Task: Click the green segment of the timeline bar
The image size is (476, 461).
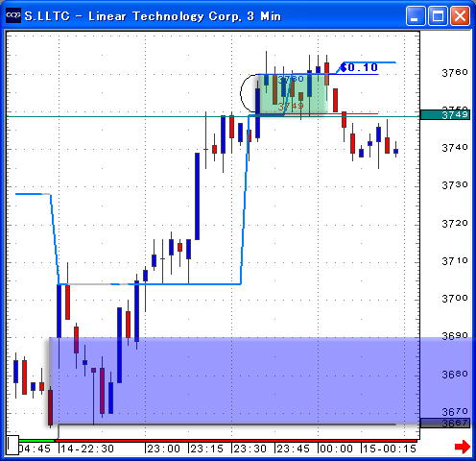Action: [36, 441]
